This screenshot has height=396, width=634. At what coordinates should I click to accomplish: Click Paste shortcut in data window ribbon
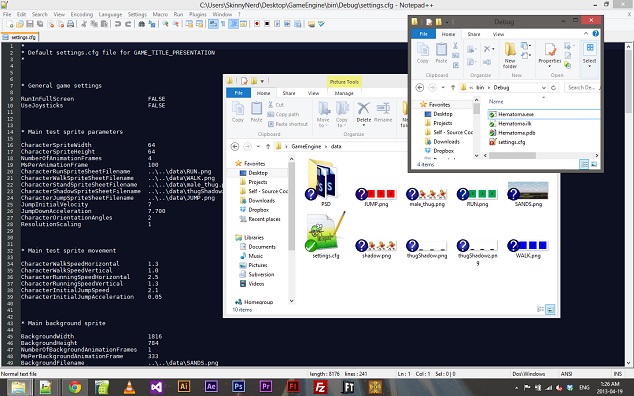pyautogui.click(x=287, y=124)
